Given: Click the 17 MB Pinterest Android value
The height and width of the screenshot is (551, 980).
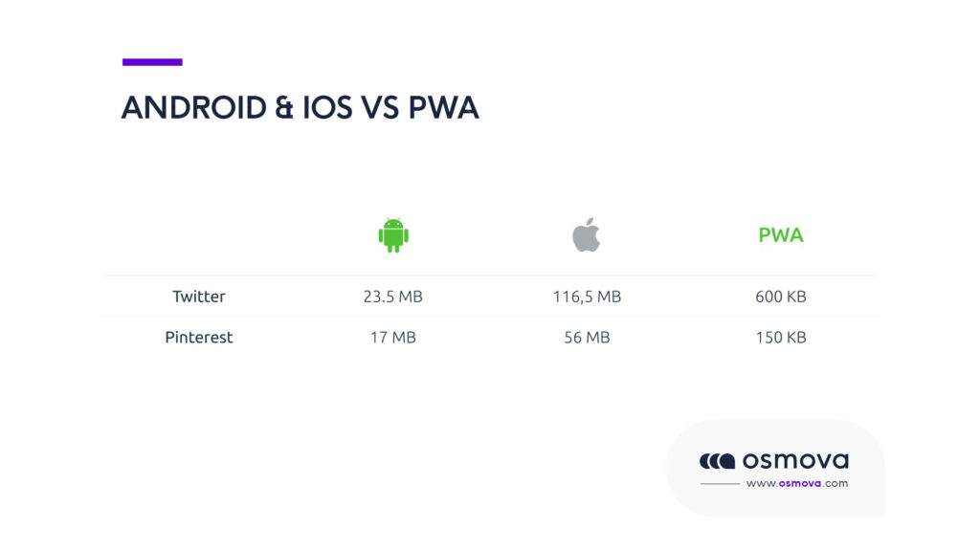Looking at the screenshot, I should (x=393, y=338).
